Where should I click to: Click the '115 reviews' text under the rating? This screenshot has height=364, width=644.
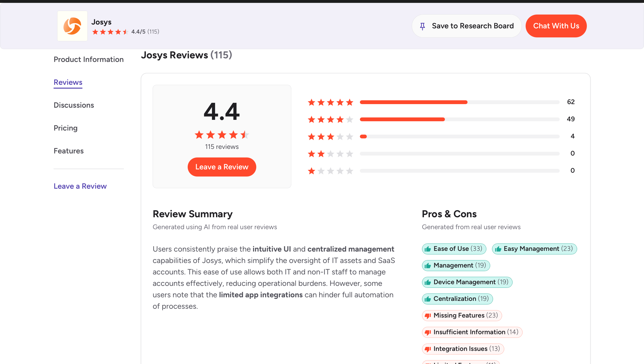tap(222, 147)
